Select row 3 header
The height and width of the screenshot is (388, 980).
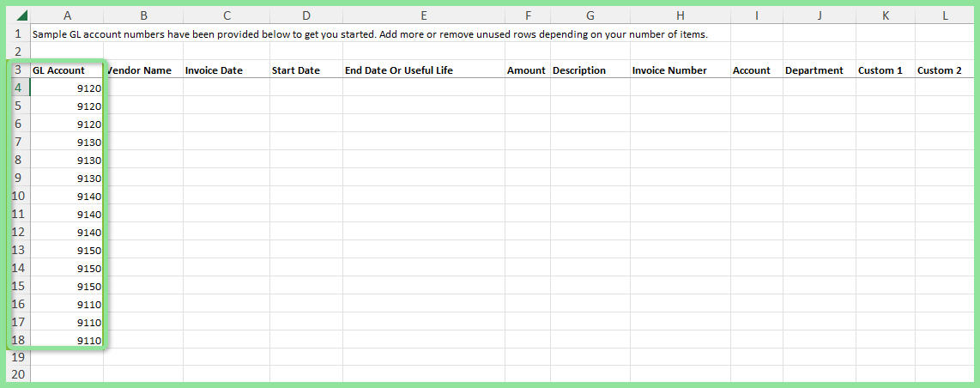18,70
